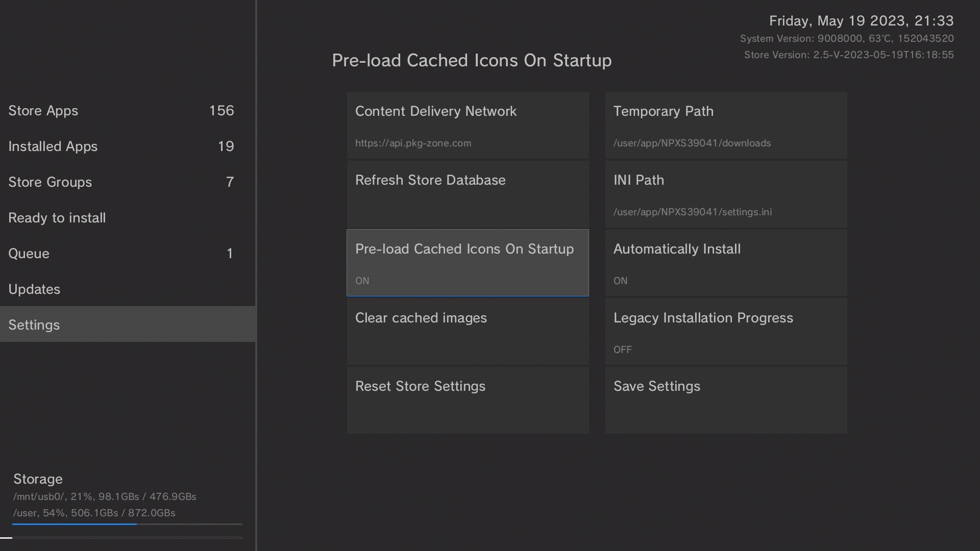Open the Store Apps section
Screen dimensions: 980x551
(x=128, y=111)
